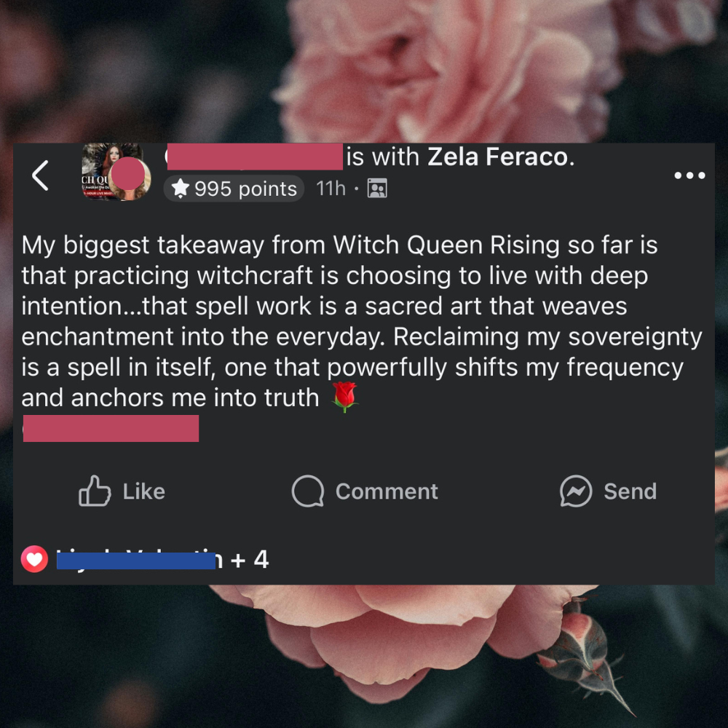Open the poster's profile picture

click(x=116, y=172)
